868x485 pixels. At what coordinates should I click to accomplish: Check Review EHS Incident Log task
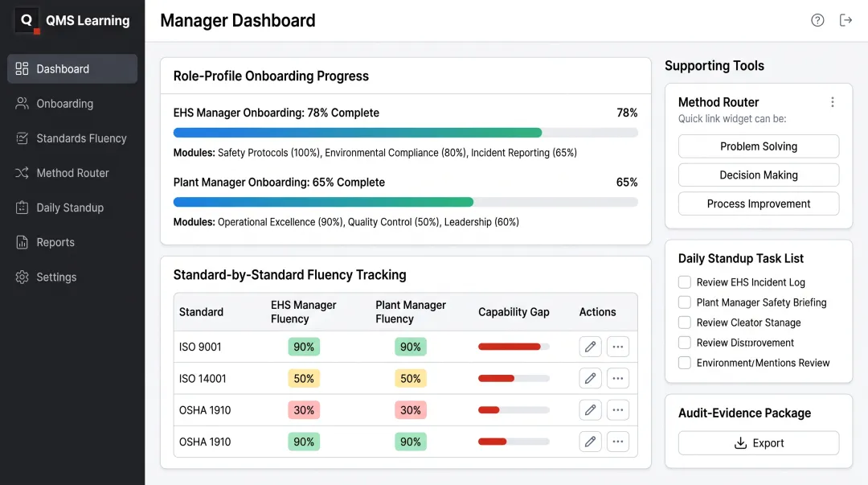[x=685, y=282]
